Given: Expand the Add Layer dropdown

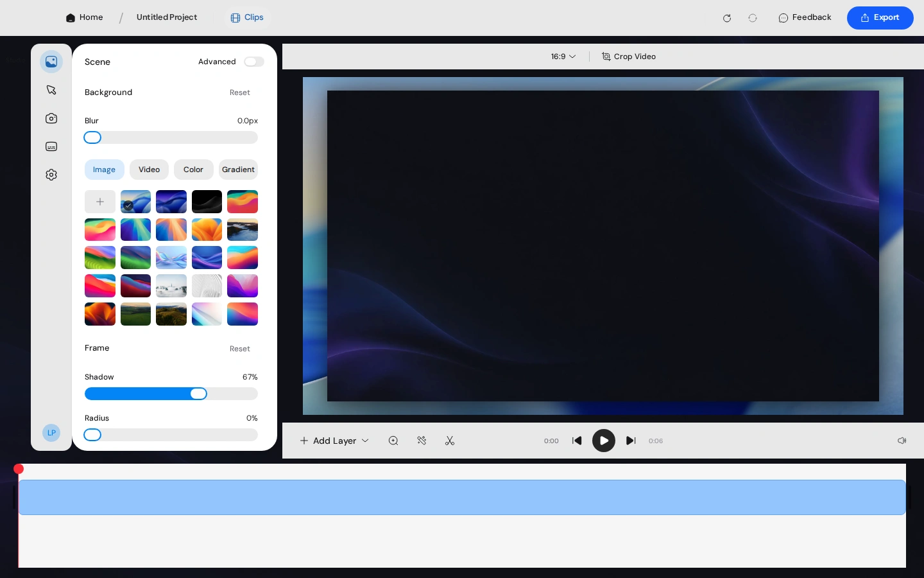Looking at the screenshot, I should coord(334,441).
